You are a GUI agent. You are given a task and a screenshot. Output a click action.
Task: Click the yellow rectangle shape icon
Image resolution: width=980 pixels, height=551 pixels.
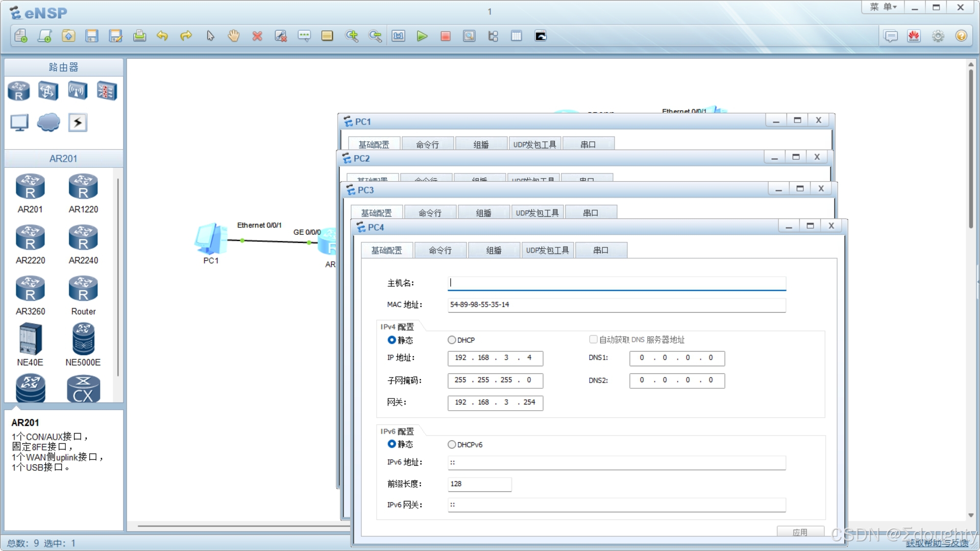click(327, 36)
